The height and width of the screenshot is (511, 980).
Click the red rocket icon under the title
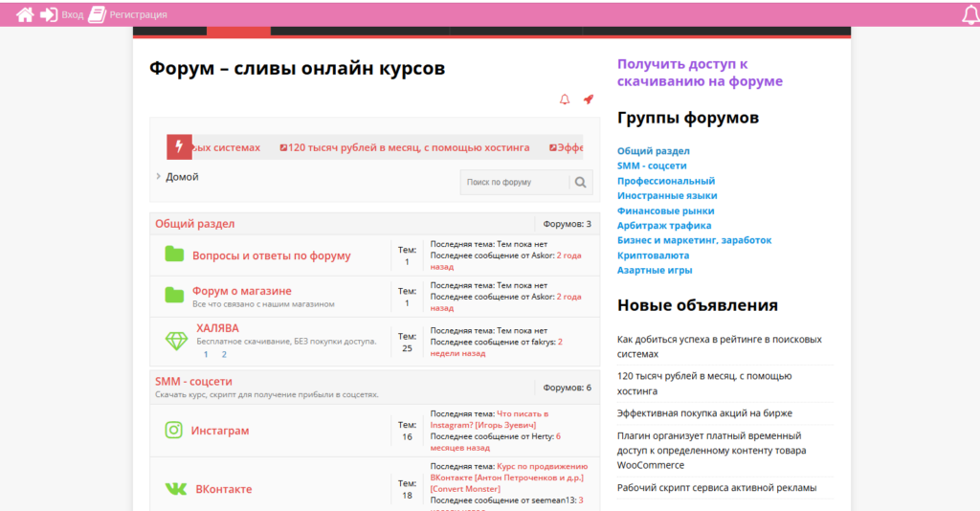pos(589,100)
